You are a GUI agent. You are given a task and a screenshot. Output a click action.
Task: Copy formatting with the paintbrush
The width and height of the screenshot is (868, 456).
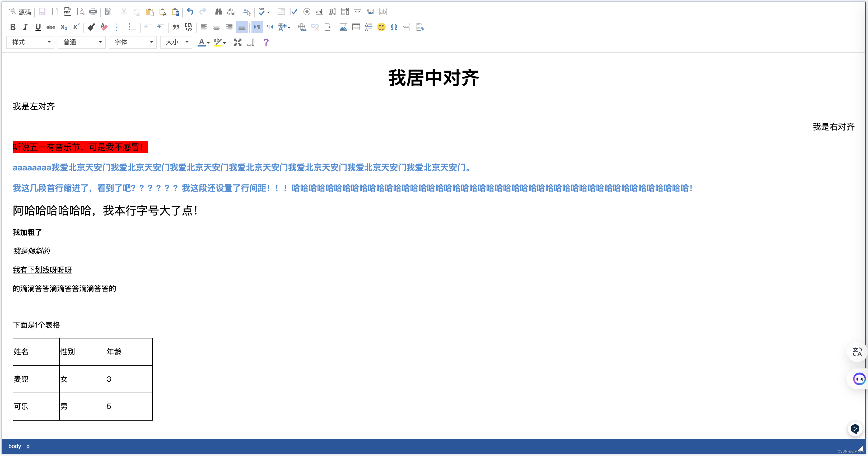pyautogui.click(x=91, y=27)
